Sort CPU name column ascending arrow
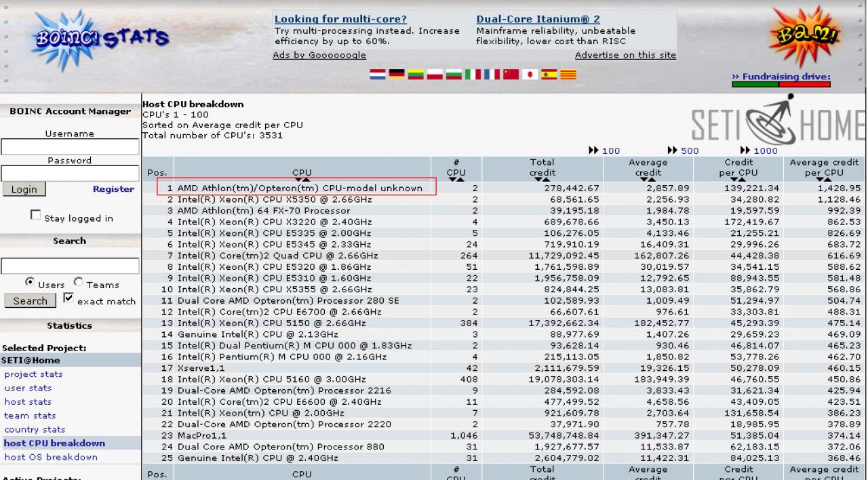The height and width of the screenshot is (480, 868). (x=305, y=180)
